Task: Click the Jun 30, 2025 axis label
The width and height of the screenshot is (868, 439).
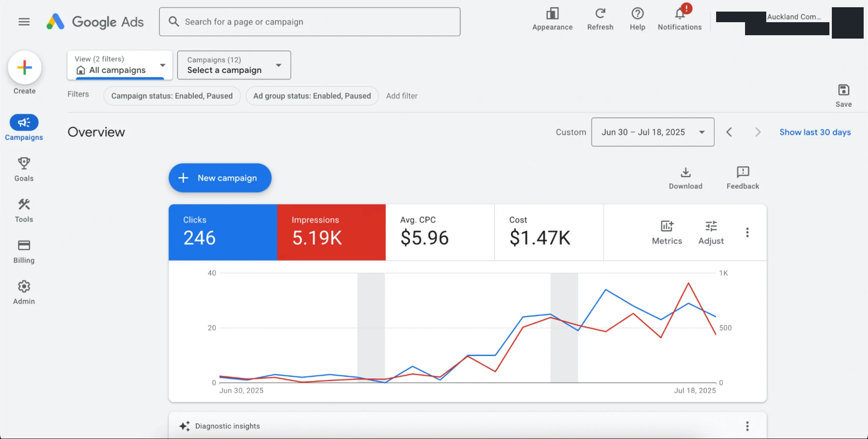Action: 241,391
